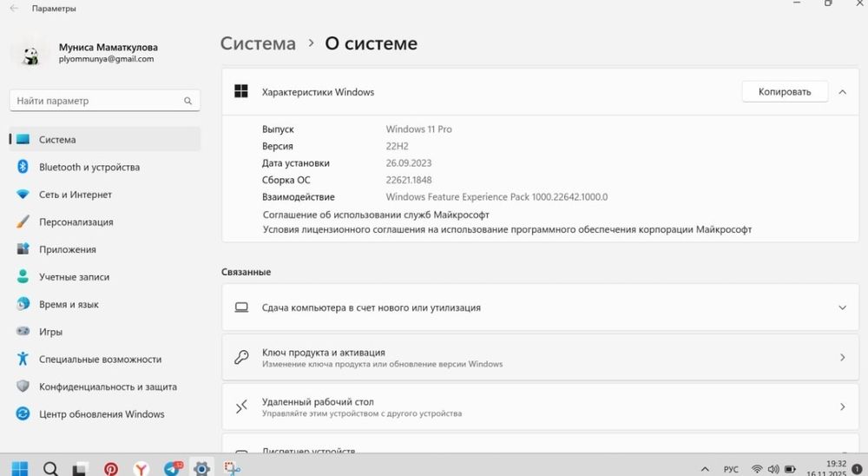
Task: Open the Wi-Fi tray icon
Action: (757, 469)
